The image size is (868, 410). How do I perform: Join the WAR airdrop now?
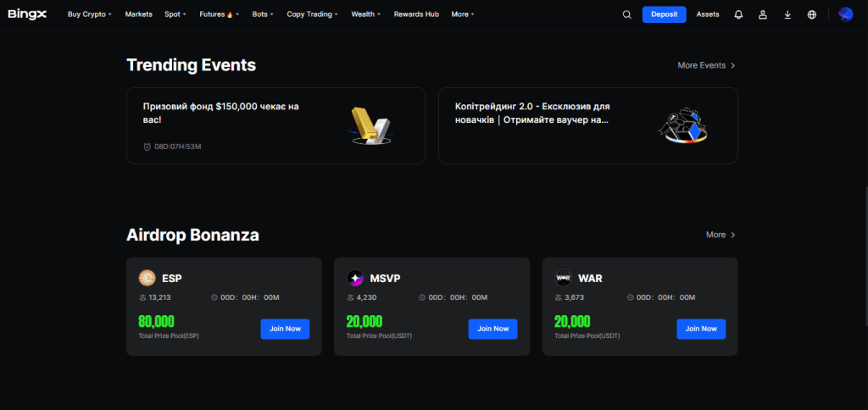[x=701, y=329]
